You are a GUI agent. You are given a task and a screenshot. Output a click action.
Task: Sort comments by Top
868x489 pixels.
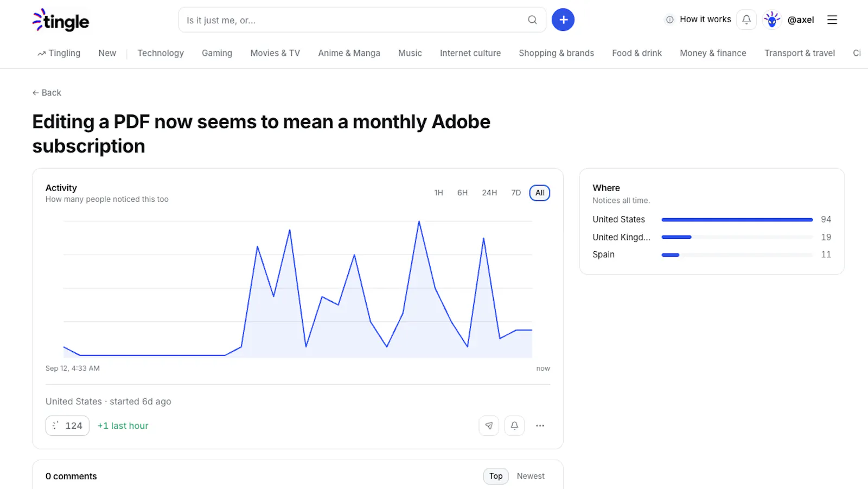pyautogui.click(x=496, y=476)
